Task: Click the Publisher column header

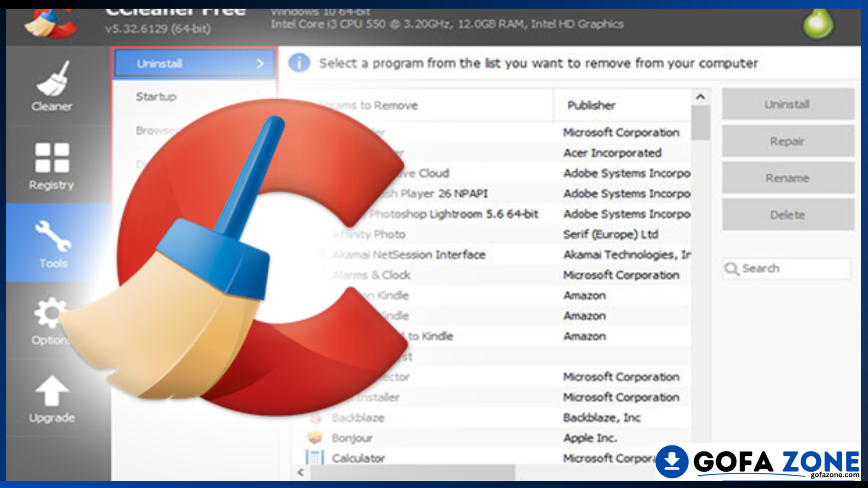Action: click(x=622, y=105)
